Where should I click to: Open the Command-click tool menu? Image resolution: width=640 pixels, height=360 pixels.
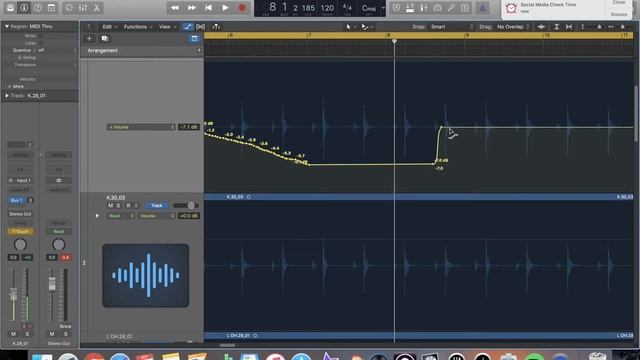(x=366, y=27)
